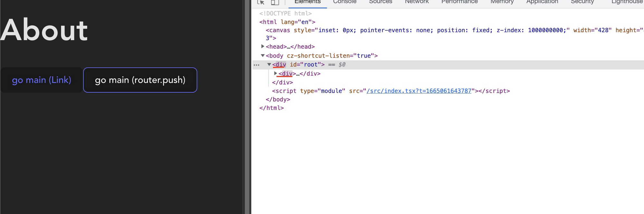Viewport: 644px width, 214px height.
Task: Collapse the body element node
Action: [263, 55]
